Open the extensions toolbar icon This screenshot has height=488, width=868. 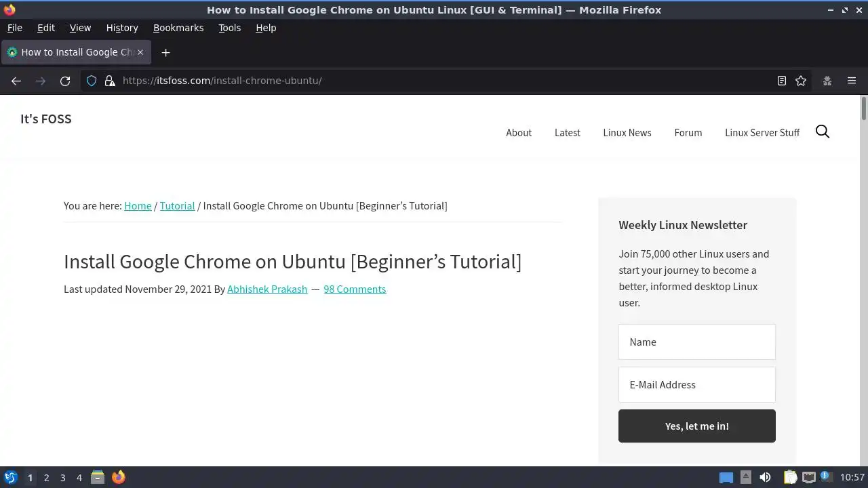pyautogui.click(x=827, y=81)
